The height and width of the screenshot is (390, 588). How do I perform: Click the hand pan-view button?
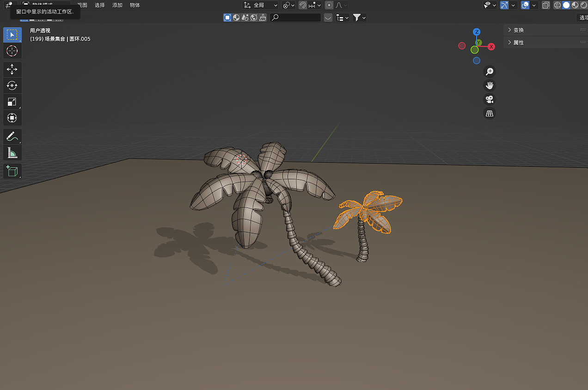(x=489, y=85)
